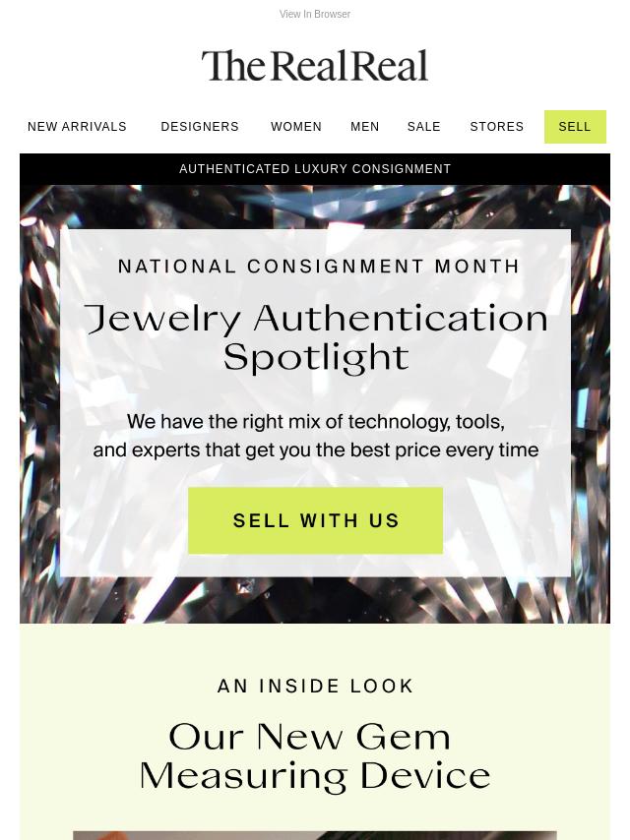Select the Men navigation link
Viewport: 630px width, 840px height.
365,127
